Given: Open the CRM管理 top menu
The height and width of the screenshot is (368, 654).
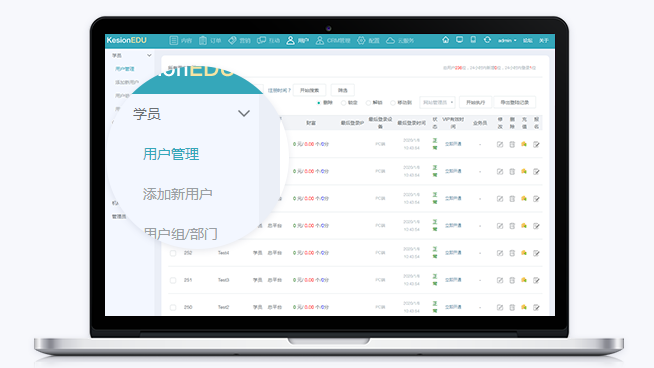Looking at the screenshot, I should coord(332,40).
